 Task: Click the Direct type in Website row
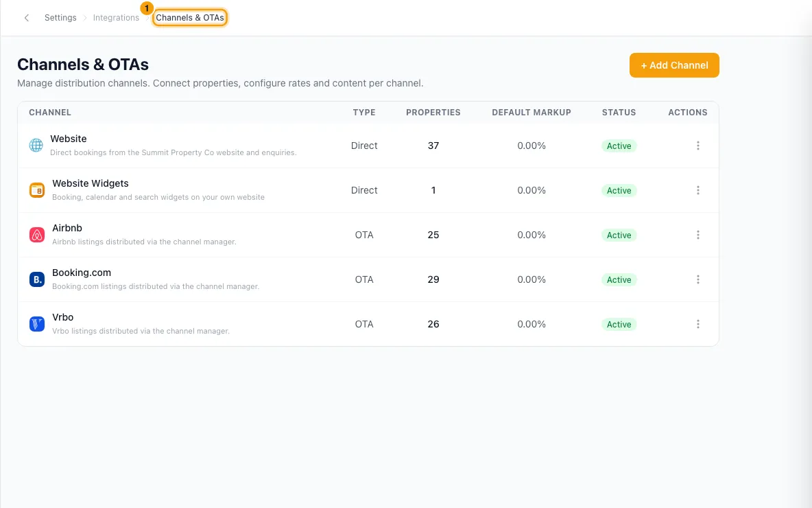coord(364,146)
